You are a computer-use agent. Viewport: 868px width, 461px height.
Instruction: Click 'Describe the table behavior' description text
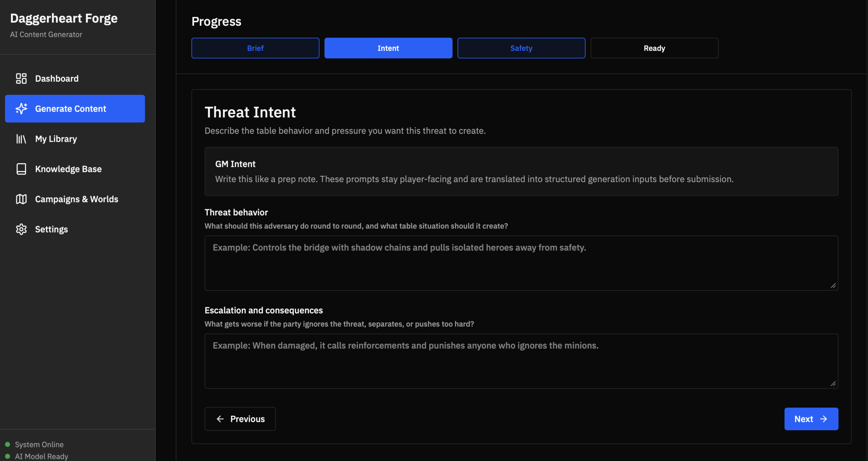coord(345,131)
